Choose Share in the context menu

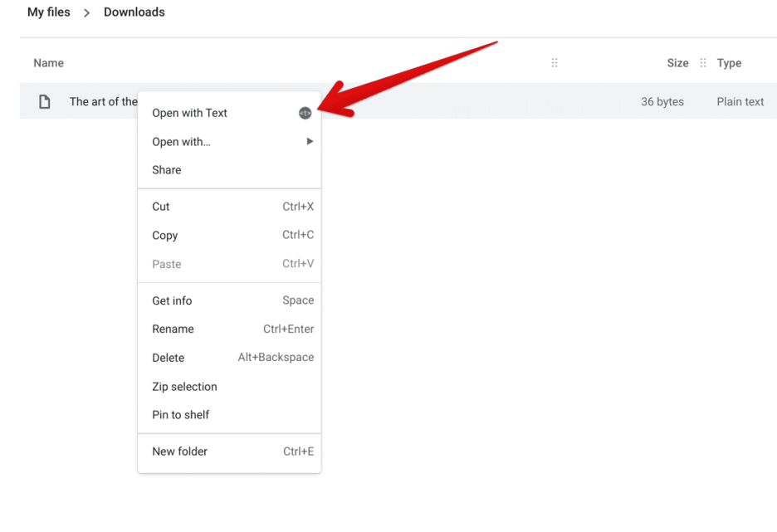[x=229, y=170]
